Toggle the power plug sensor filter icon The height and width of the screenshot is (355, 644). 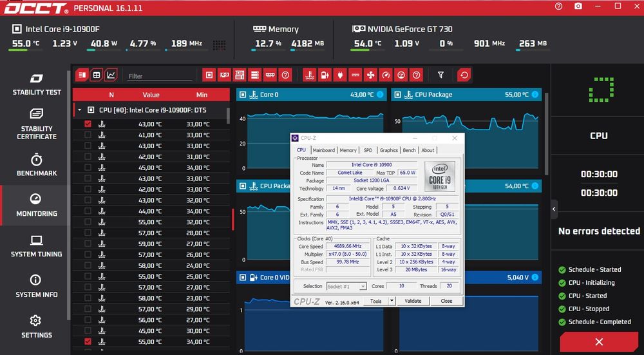pyautogui.click(x=339, y=75)
